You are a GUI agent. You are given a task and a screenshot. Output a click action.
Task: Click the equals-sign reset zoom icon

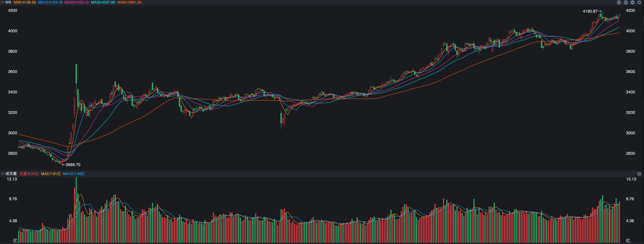coord(619,2)
